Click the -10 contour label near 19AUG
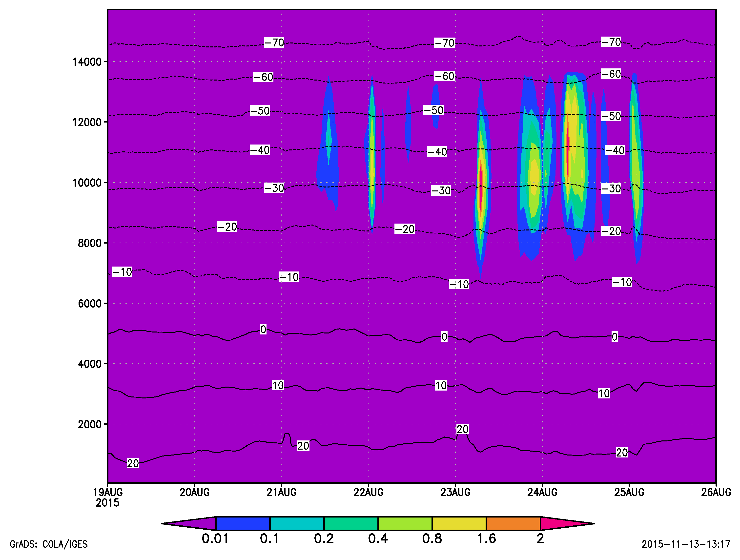The width and height of the screenshot is (740, 560). coord(122,272)
